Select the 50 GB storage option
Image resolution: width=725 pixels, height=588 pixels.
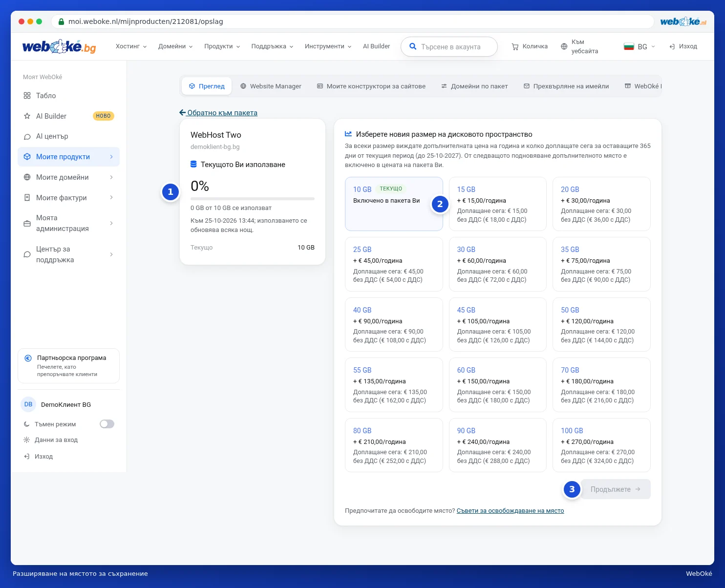(x=601, y=324)
